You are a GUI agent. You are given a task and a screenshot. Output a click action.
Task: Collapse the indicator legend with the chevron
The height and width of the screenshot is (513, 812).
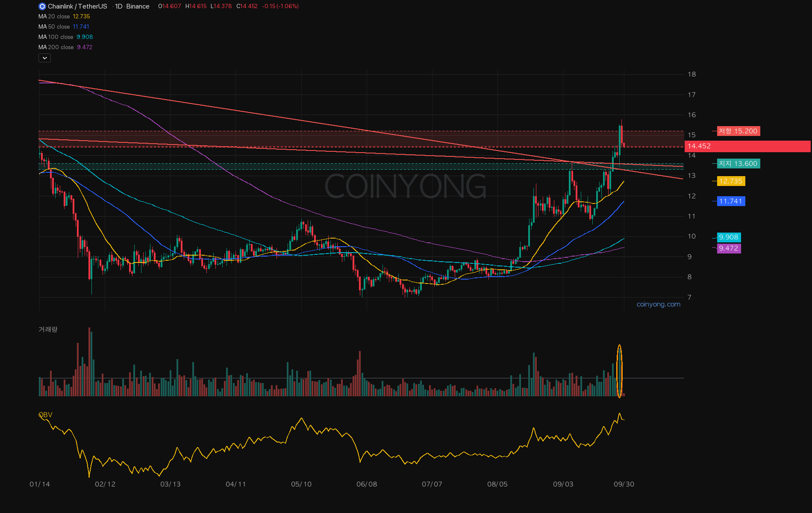(44, 58)
